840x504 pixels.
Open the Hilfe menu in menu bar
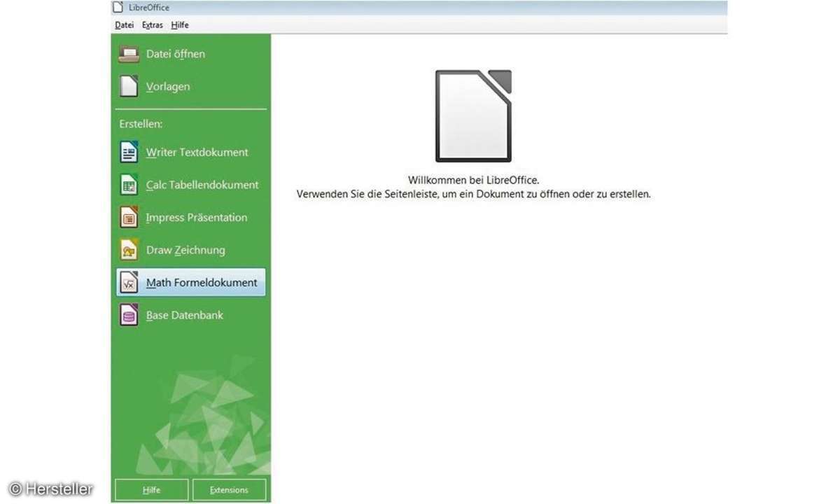pos(179,25)
